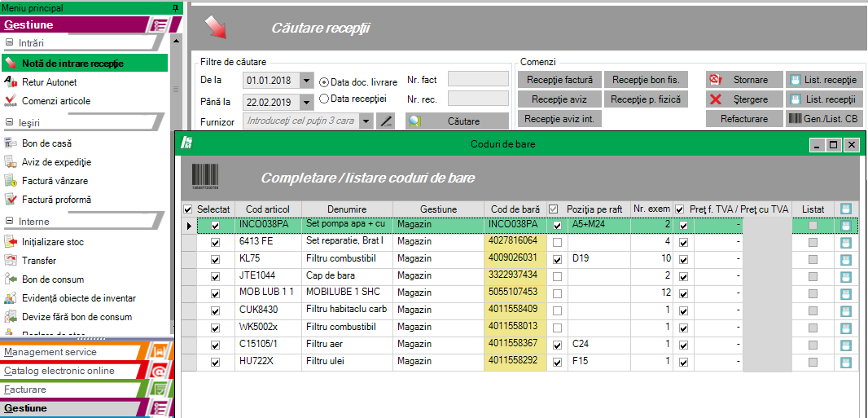Click the Coduri de bare window logo
This screenshot has width=868, height=418.
click(x=186, y=144)
